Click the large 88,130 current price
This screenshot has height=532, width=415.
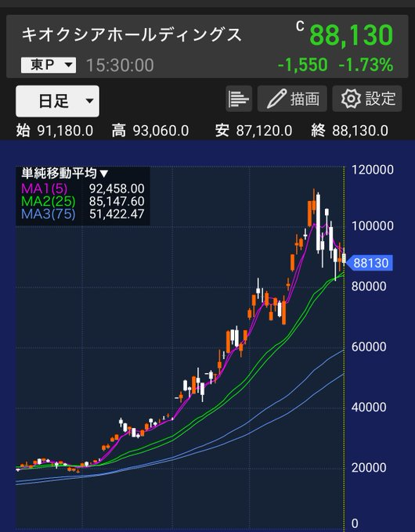351,35
